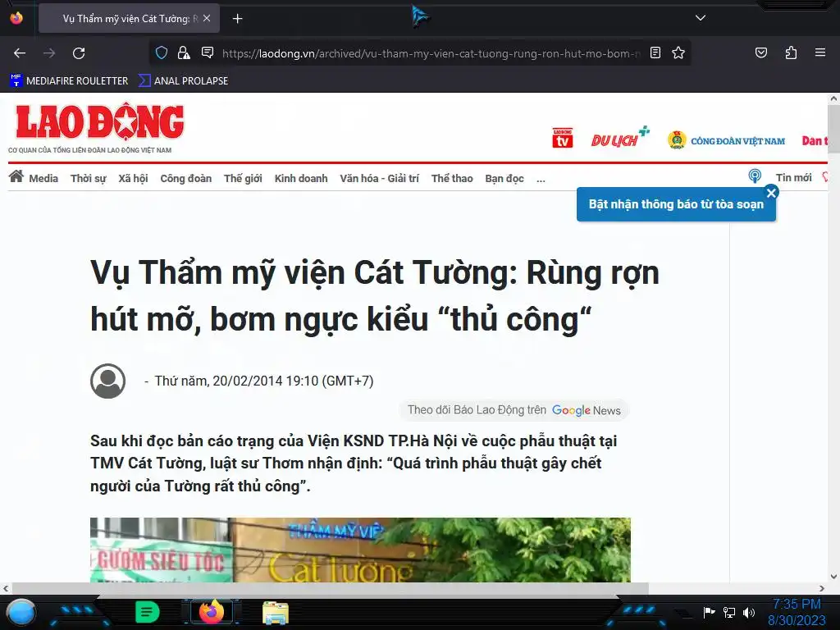The width and height of the screenshot is (840, 630).
Task: Open Firefox application menu hamburger
Action: pos(820,52)
